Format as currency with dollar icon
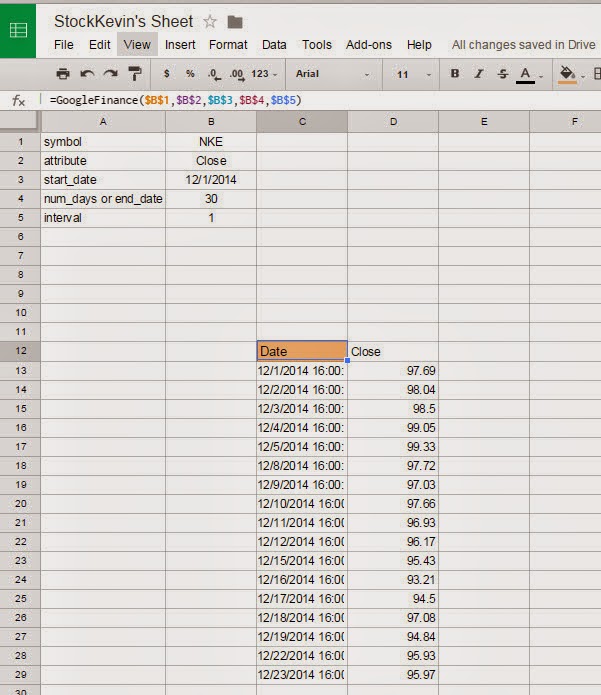The height and width of the screenshot is (695, 601). (x=166, y=74)
